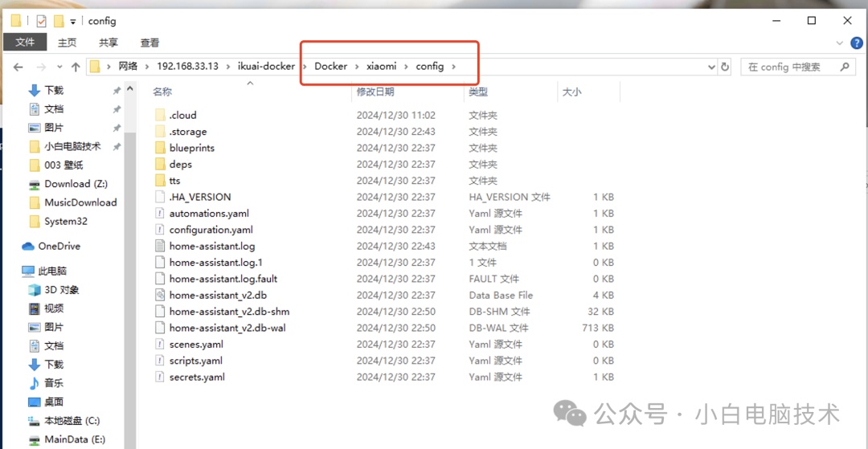Expand the ribbon chevron
This screenshot has height=449, width=868.
(x=839, y=43)
